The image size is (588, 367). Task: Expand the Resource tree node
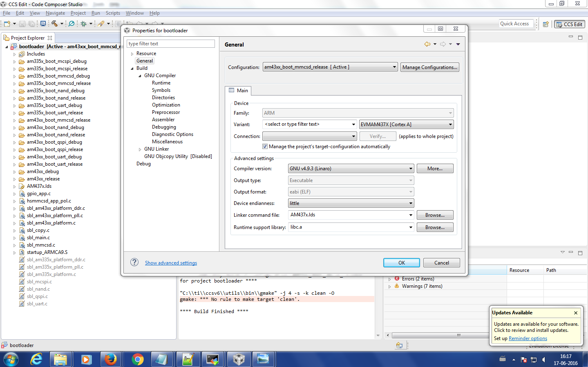pyautogui.click(x=132, y=54)
